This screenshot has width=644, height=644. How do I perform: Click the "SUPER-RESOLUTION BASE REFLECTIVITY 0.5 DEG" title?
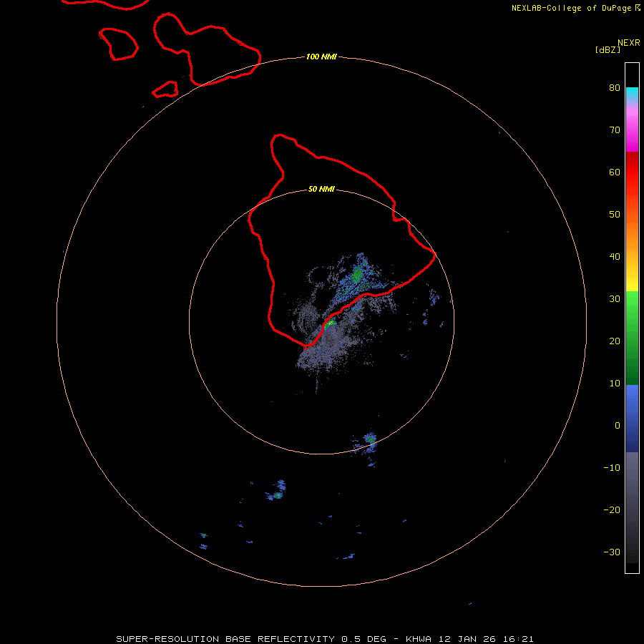click(251, 639)
